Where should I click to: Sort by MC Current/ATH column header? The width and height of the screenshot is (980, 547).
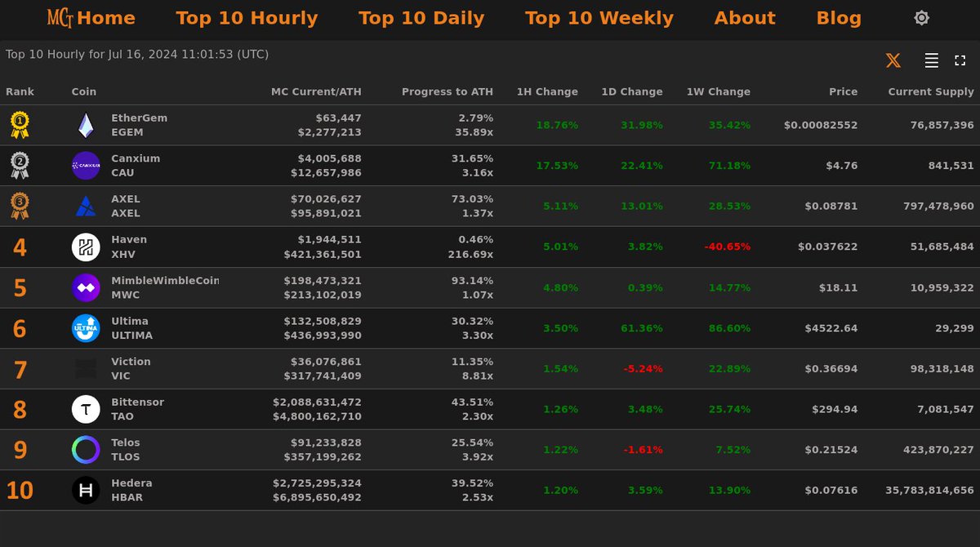(x=316, y=91)
